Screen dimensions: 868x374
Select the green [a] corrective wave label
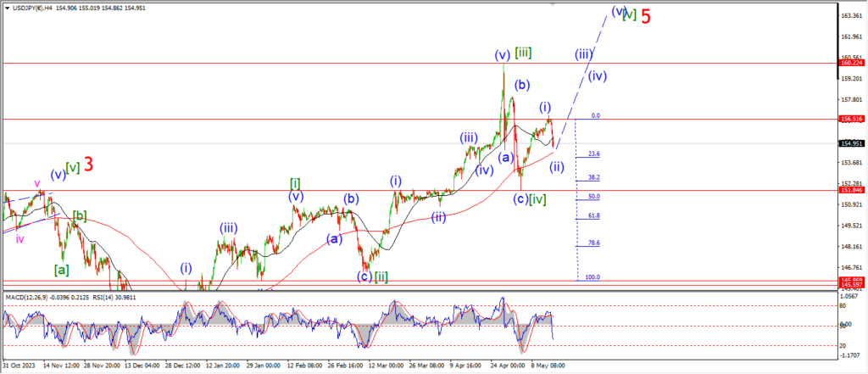(61, 270)
